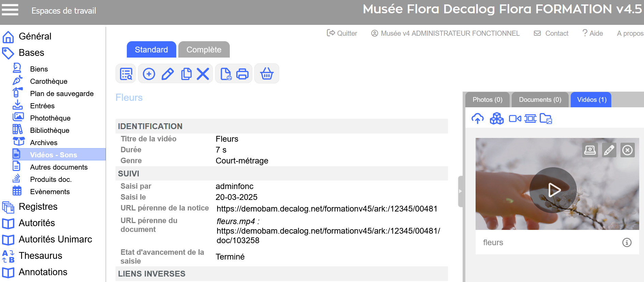Show info for the fleurs video
Viewport: 644px width, 282px height.
(x=627, y=242)
